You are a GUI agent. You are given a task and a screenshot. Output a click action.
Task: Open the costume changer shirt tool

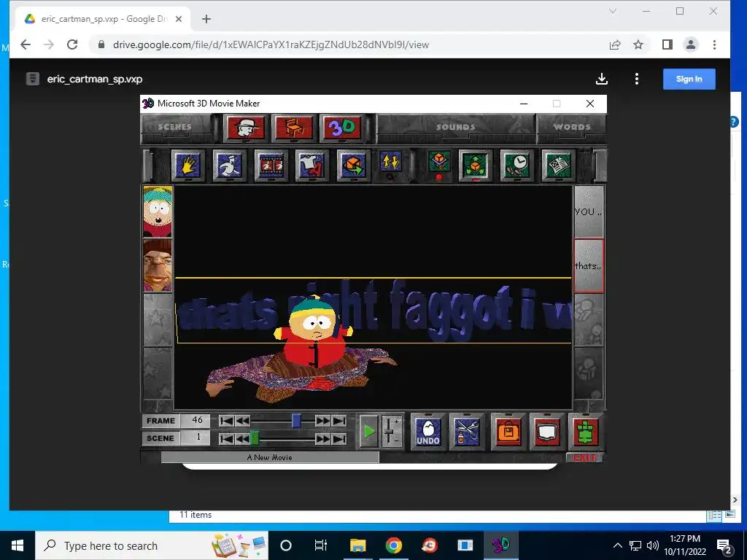point(311,166)
